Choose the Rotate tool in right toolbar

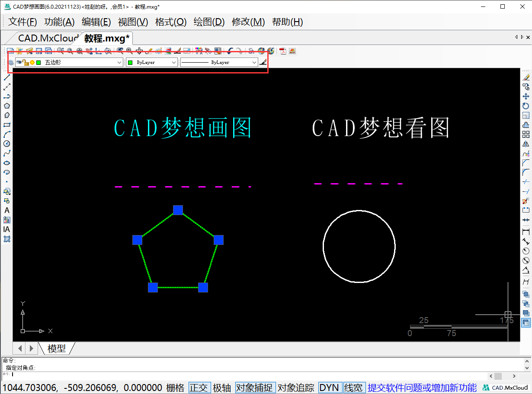(x=526, y=106)
